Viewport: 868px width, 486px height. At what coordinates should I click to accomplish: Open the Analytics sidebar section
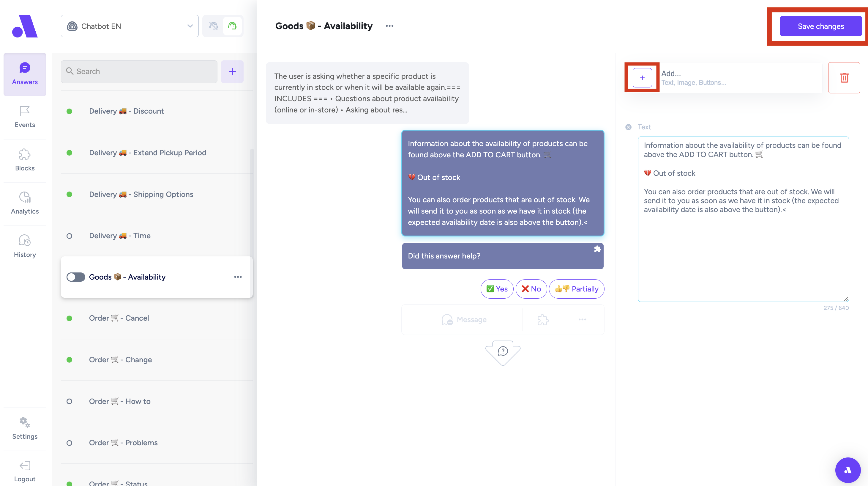(25, 203)
